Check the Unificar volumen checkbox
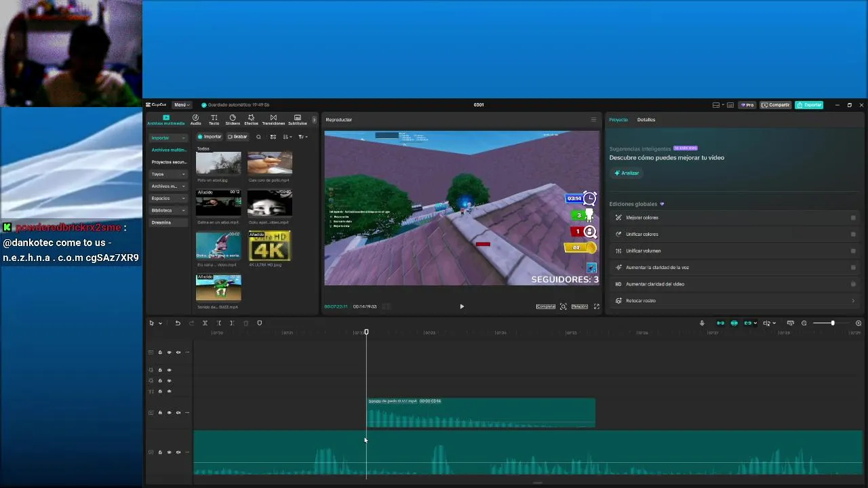 tap(853, 251)
